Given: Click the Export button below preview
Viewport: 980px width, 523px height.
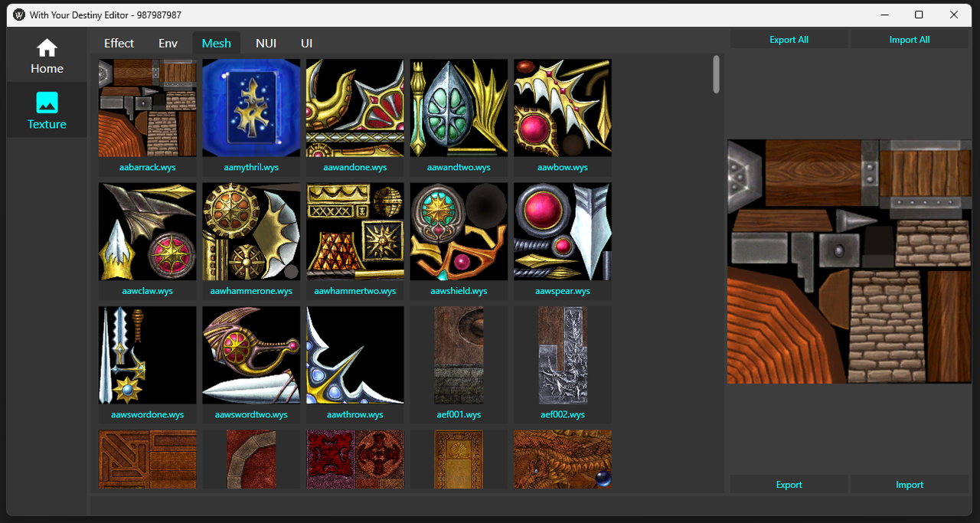Looking at the screenshot, I should (789, 485).
